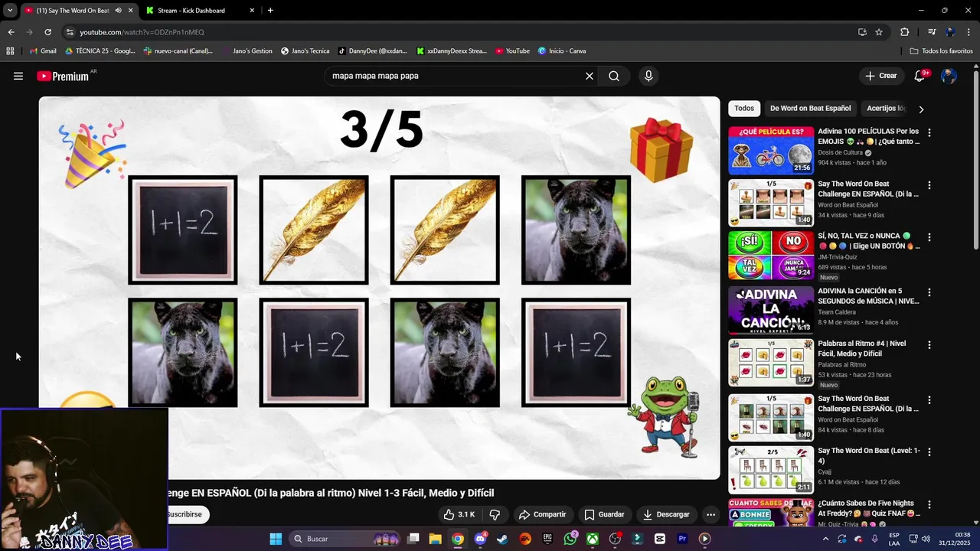Open options for Adivina 100 PELÍCULAS video
The height and width of the screenshot is (551, 980).
pyautogui.click(x=929, y=132)
